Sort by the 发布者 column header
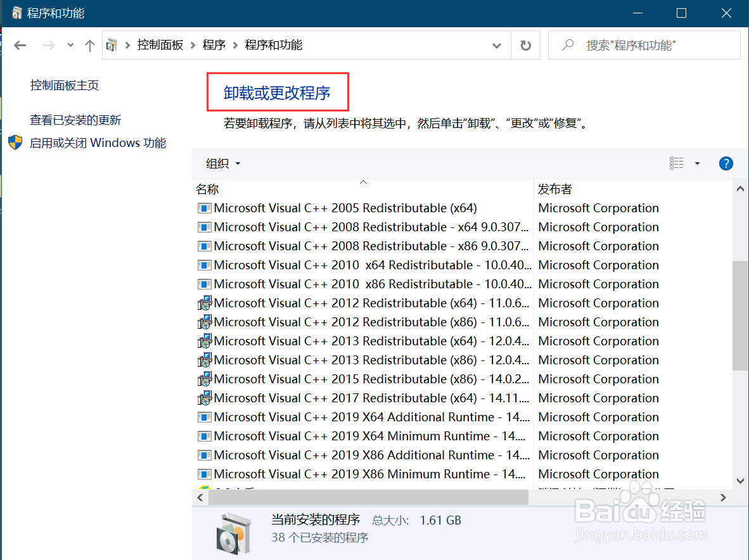This screenshot has width=749, height=560. point(632,189)
